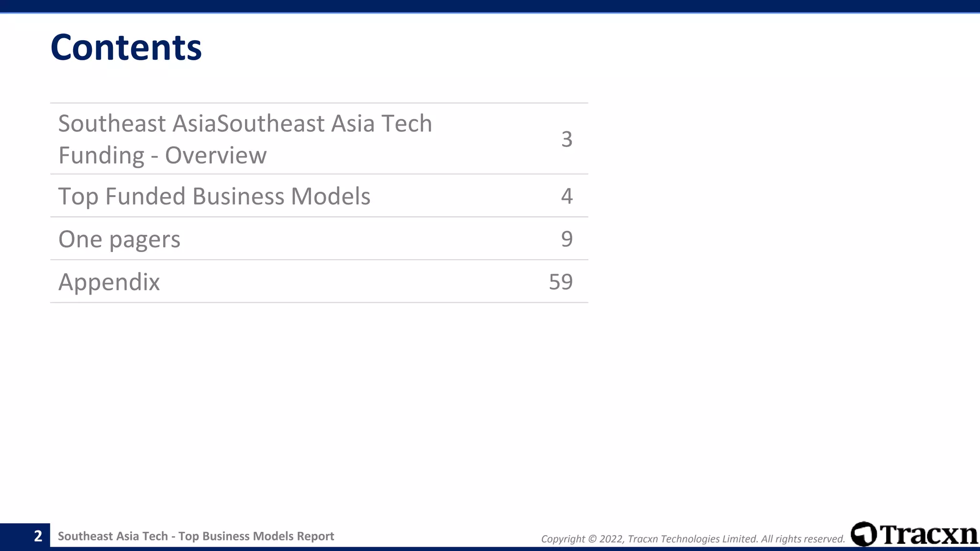Screen dimensions: 980x551
Task: Click the 'Funding - Overview' second line
Action: pyautogui.click(x=162, y=155)
